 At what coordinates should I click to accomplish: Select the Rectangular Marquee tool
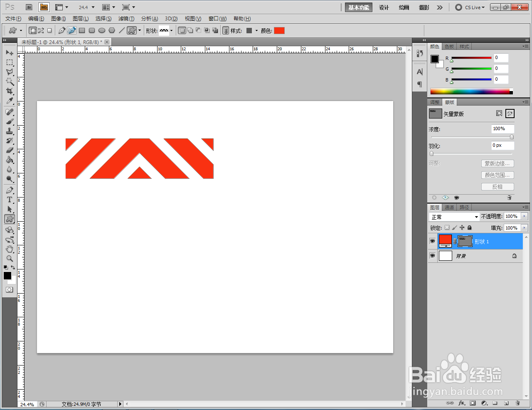point(10,62)
